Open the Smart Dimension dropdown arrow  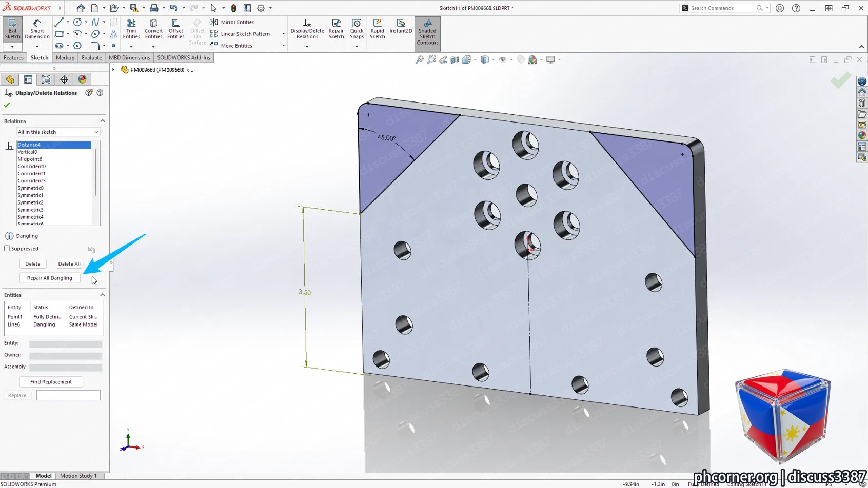(37, 47)
